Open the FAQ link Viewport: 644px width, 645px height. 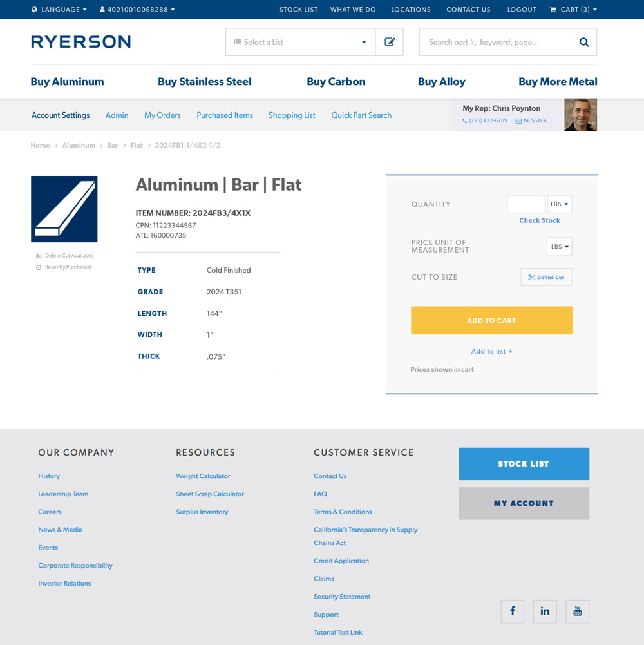click(320, 494)
